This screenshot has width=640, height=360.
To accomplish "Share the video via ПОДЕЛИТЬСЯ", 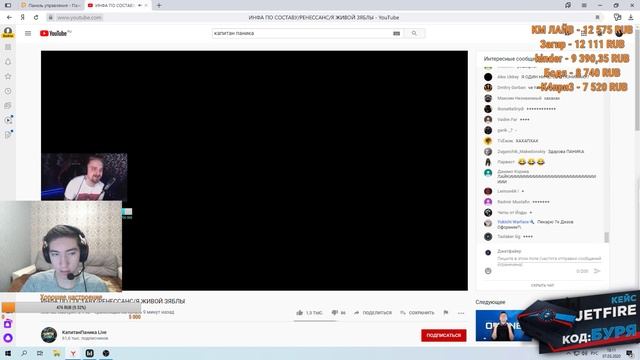I will tap(373, 313).
